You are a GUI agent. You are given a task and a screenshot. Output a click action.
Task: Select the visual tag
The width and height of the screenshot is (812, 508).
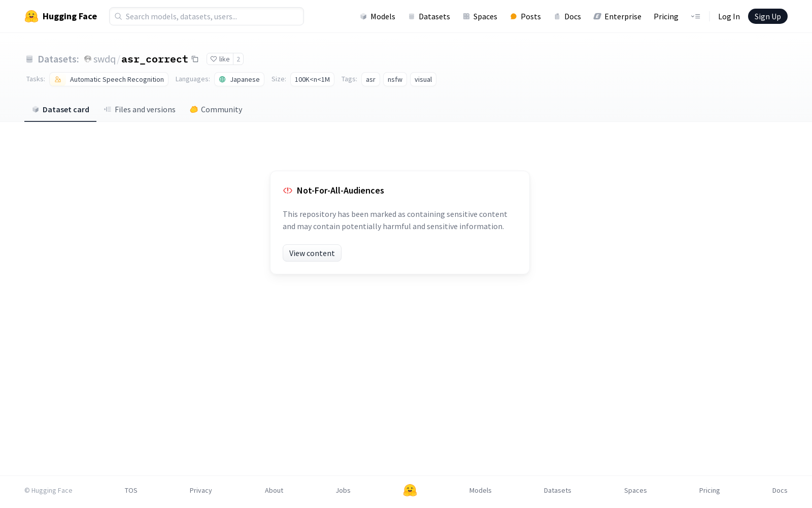423,79
